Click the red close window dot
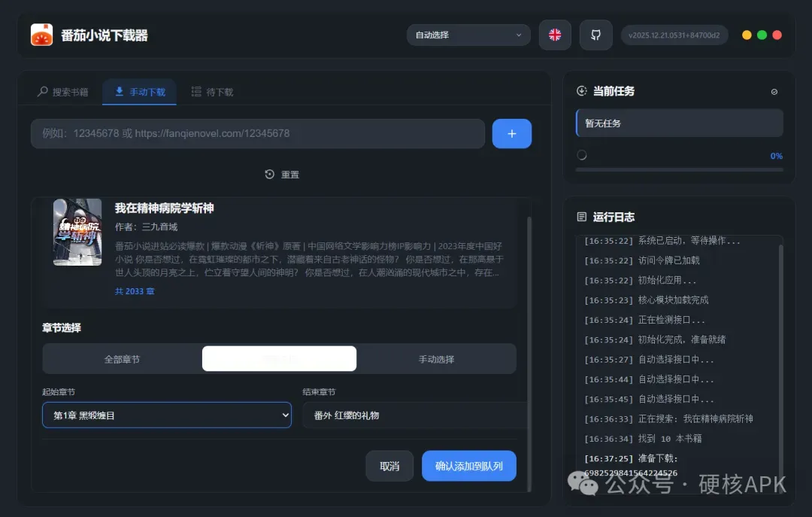 (777, 35)
